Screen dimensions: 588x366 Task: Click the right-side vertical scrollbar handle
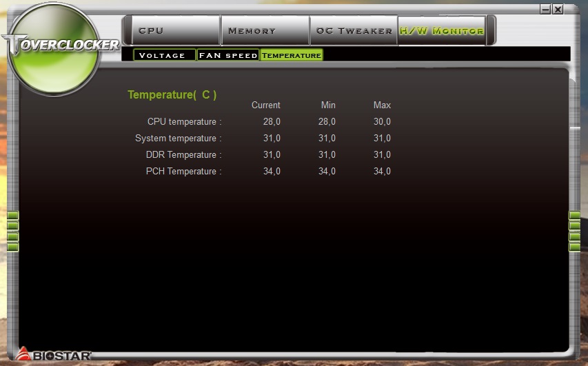point(574,130)
